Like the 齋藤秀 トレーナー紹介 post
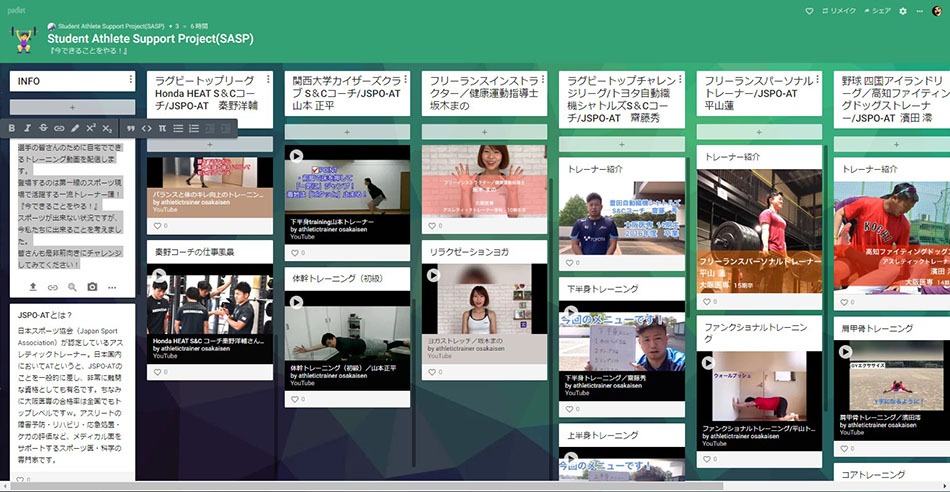950x492 pixels. [570, 263]
